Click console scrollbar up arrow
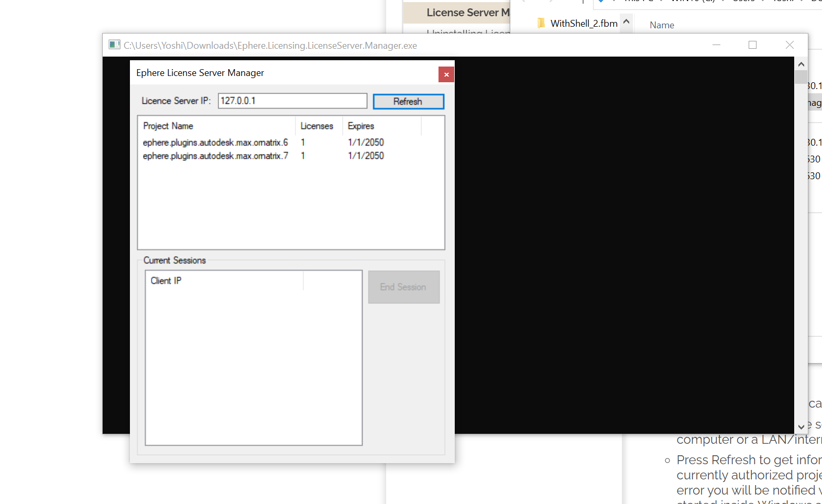Image resolution: width=822 pixels, height=504 pixels. (801, 64)
